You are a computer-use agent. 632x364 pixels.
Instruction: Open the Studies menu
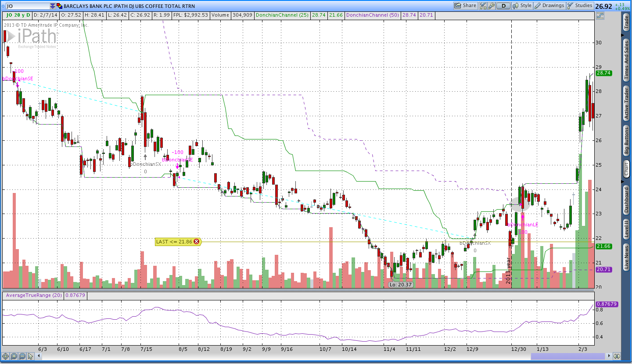pyautogui.click(x=580, y=6)
